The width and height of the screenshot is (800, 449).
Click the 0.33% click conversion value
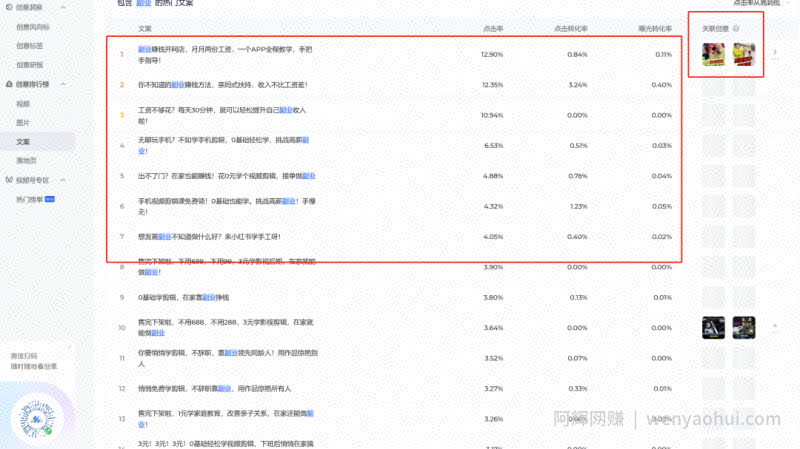pyautogui.click(x=578, y=389)
